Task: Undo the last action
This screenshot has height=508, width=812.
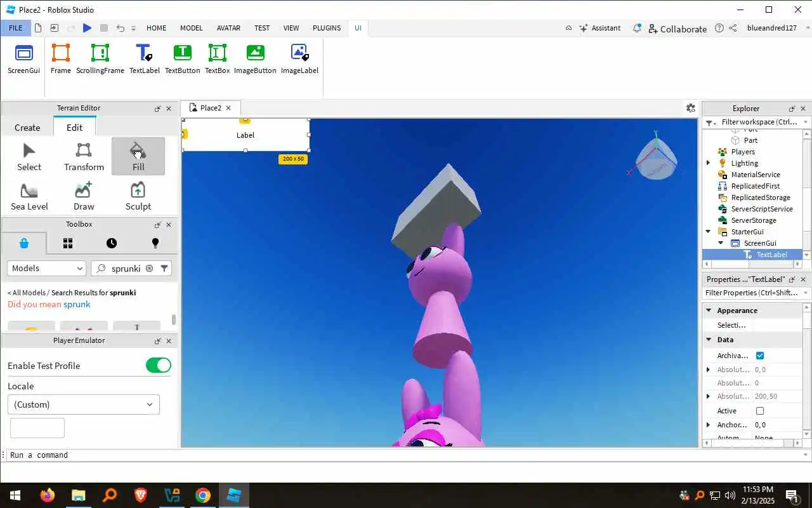Action: 120,28
